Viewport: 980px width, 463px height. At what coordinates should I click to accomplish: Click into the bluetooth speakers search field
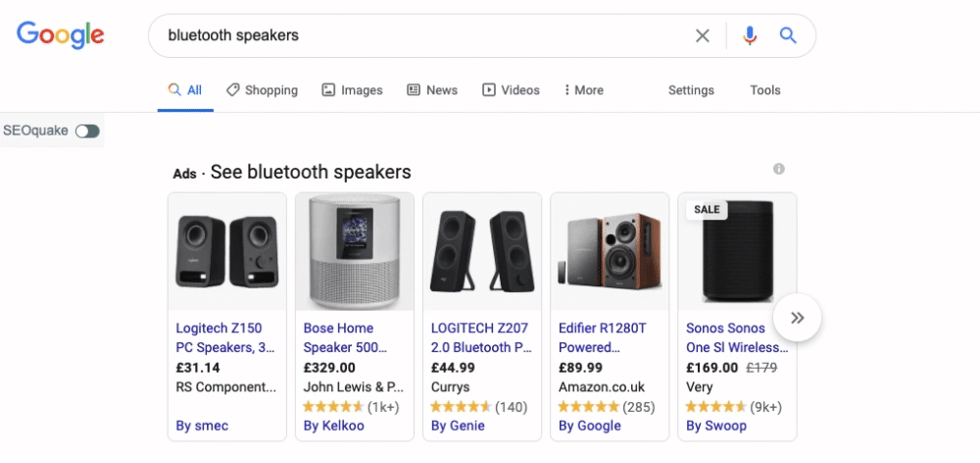(425, 35)
